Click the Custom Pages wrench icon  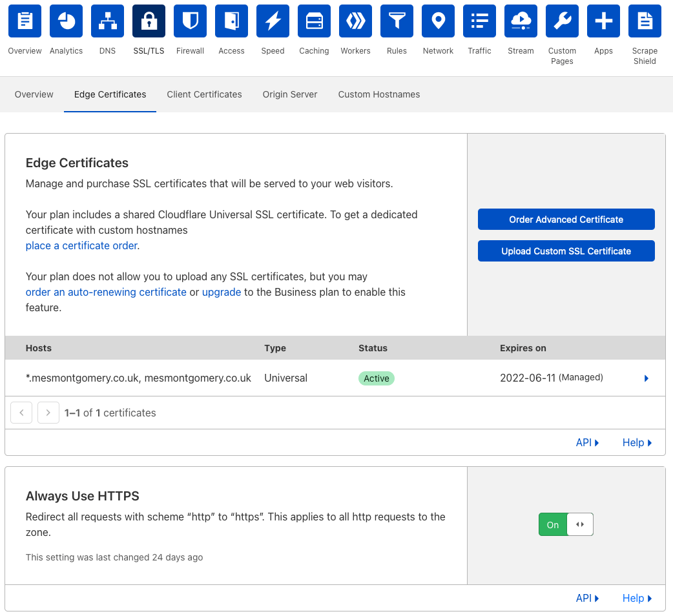coord(562,21)
